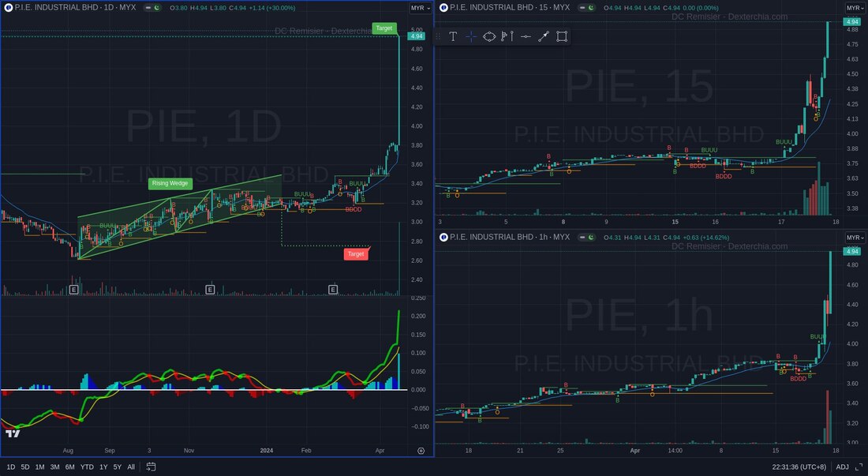Click the symbol logo on the 15 chart
The width and height of the screenshot is (868, 476).
point(443,8)
